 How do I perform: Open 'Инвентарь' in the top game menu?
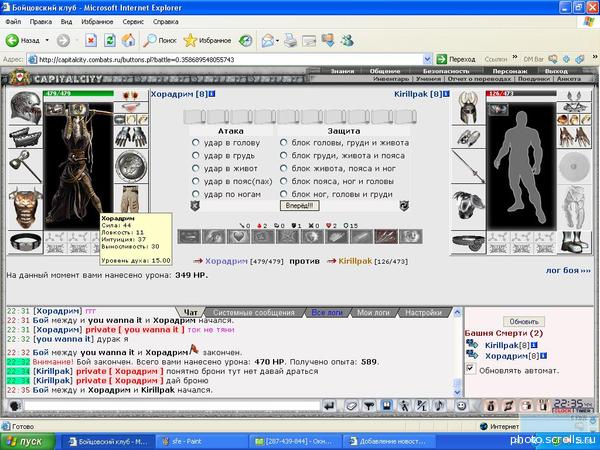[391, 78]
